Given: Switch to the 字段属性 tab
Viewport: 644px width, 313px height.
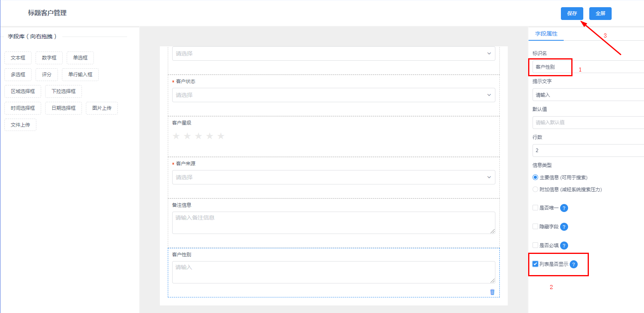Looking at the screenshot, I should [x=546, y=34].
